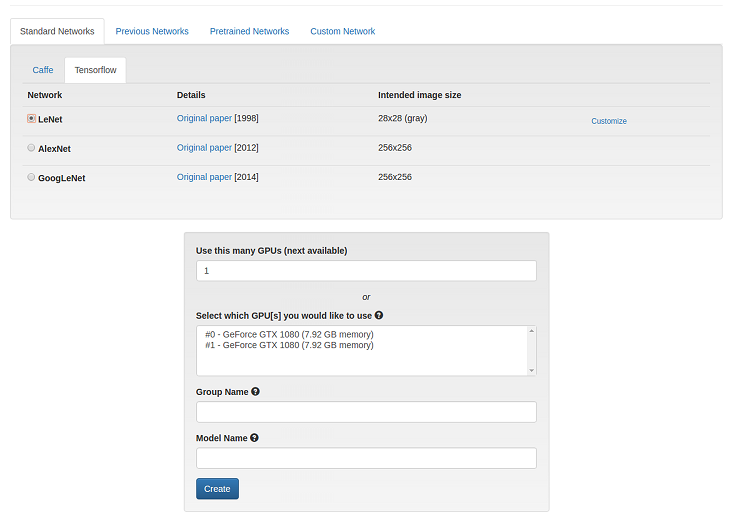
Task: Choose the GoogLeNet radio button
Action: [x=31, y=177]
